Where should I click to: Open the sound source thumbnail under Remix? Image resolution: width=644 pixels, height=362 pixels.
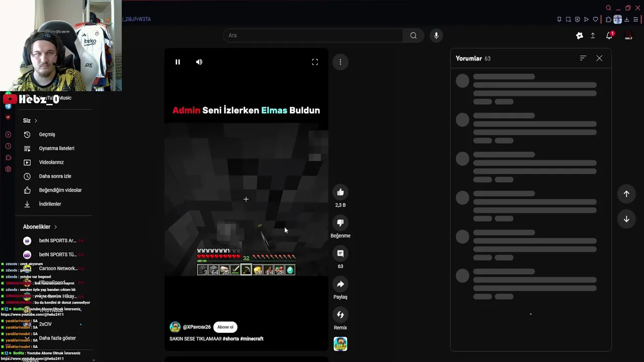341,344
